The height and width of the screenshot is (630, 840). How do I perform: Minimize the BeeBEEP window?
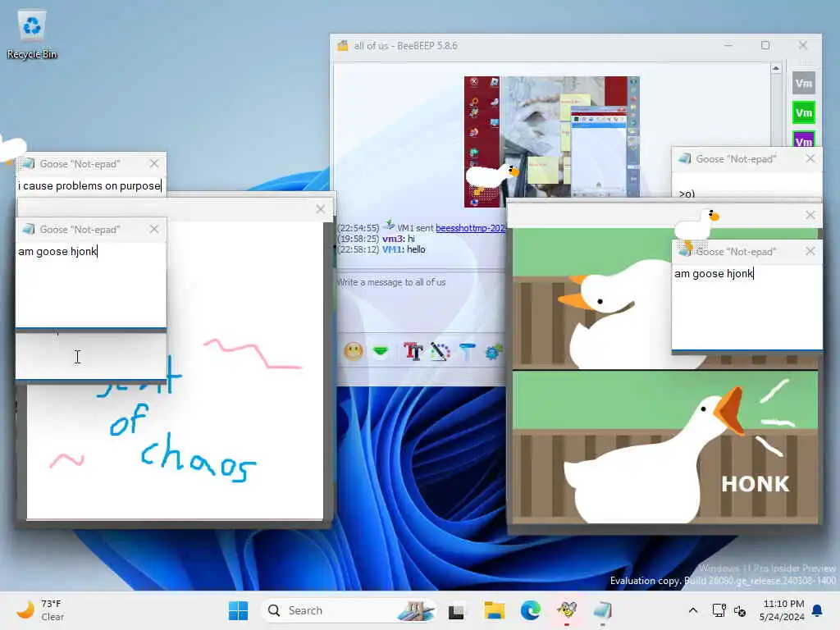point(728,46)
